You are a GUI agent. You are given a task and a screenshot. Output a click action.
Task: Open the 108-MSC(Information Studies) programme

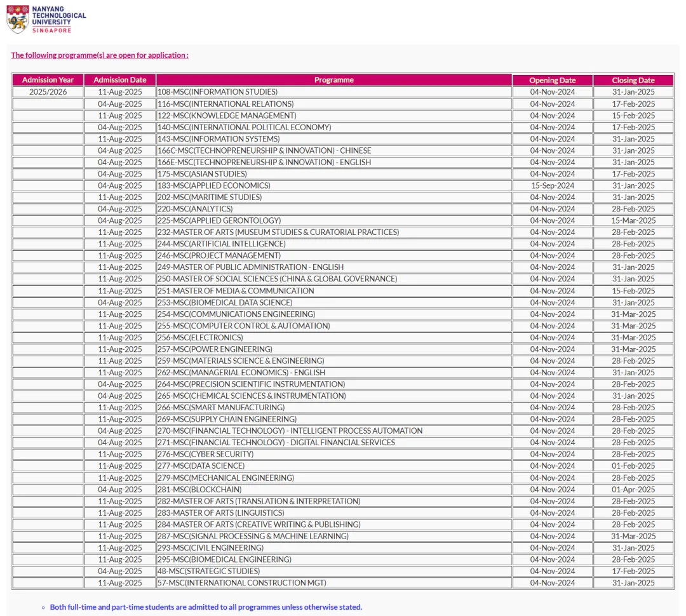pos(217,92)
